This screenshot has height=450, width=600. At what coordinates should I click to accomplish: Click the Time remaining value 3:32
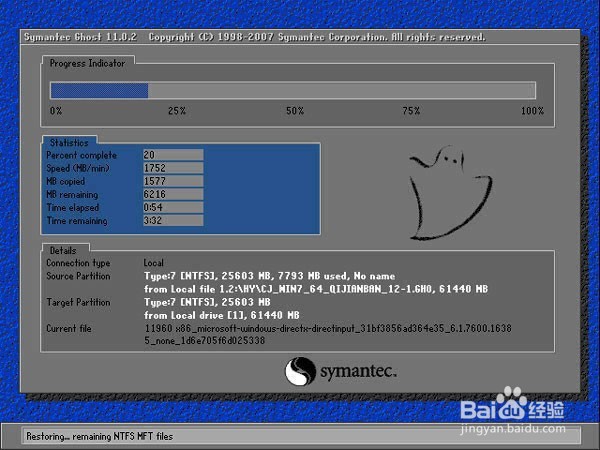173,220
